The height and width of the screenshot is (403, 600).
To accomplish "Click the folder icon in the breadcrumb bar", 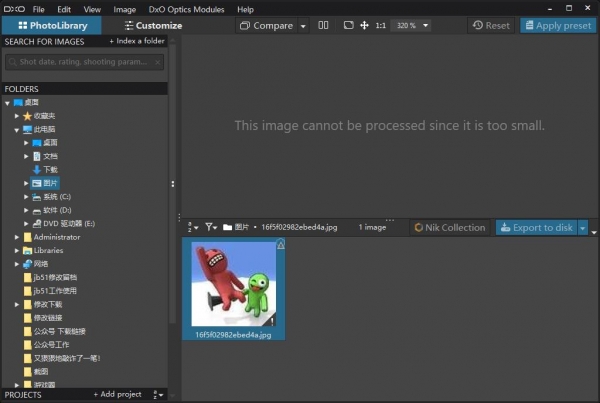I will point(228,227).
